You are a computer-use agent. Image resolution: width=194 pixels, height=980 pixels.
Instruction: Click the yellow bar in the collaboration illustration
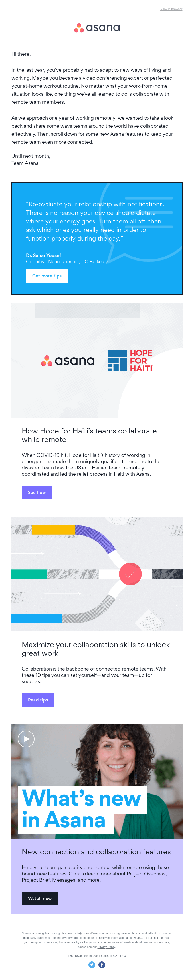tap(54, 529)
